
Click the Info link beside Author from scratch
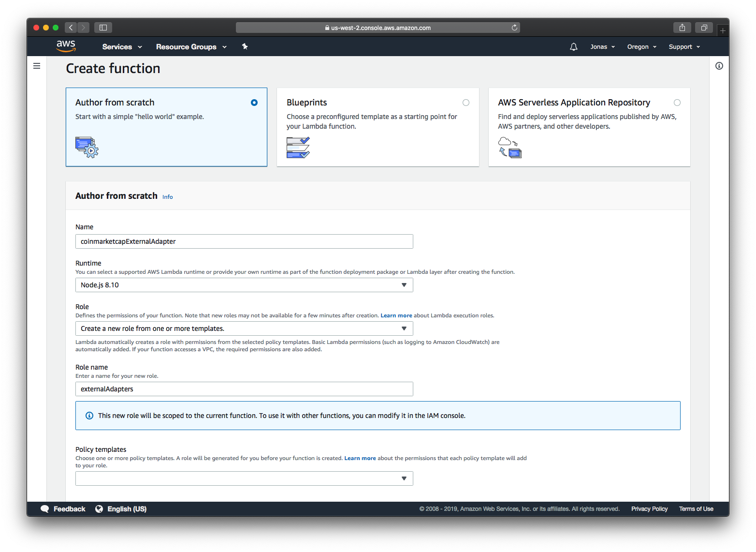167,197
